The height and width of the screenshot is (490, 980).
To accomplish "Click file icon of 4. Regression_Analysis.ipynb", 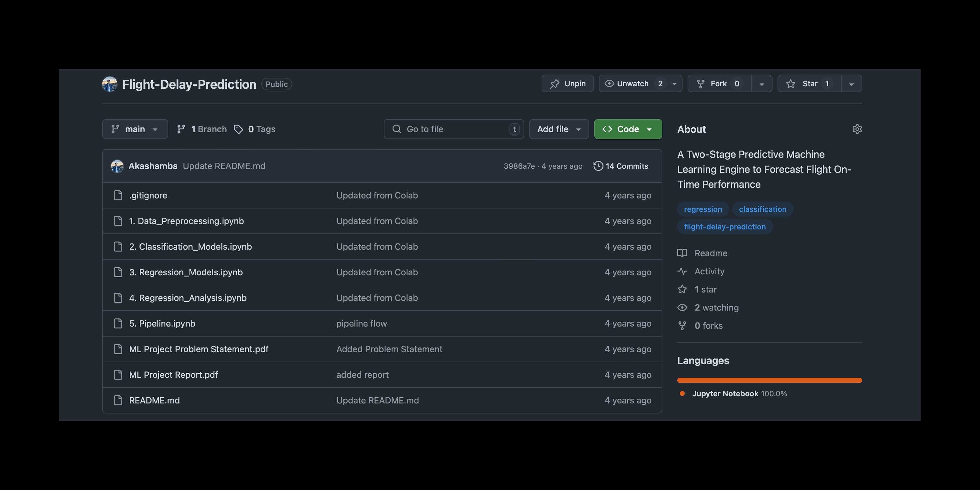I will click(x=118, y=298).
